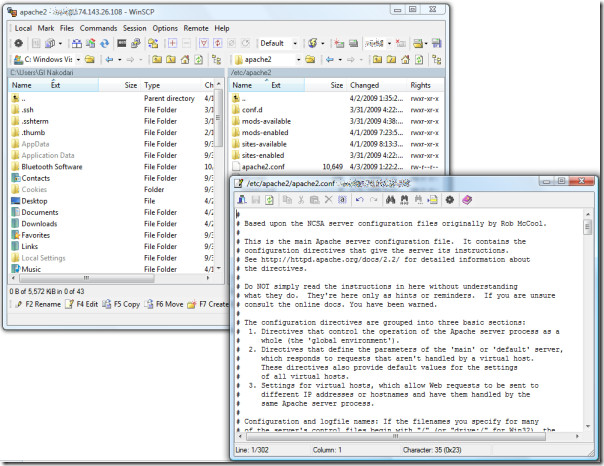The width and height of the screenshot is (604, 466).
Task: Toggle Synchronized Browsing in main toolbar
Action: (x=153, y=43)
